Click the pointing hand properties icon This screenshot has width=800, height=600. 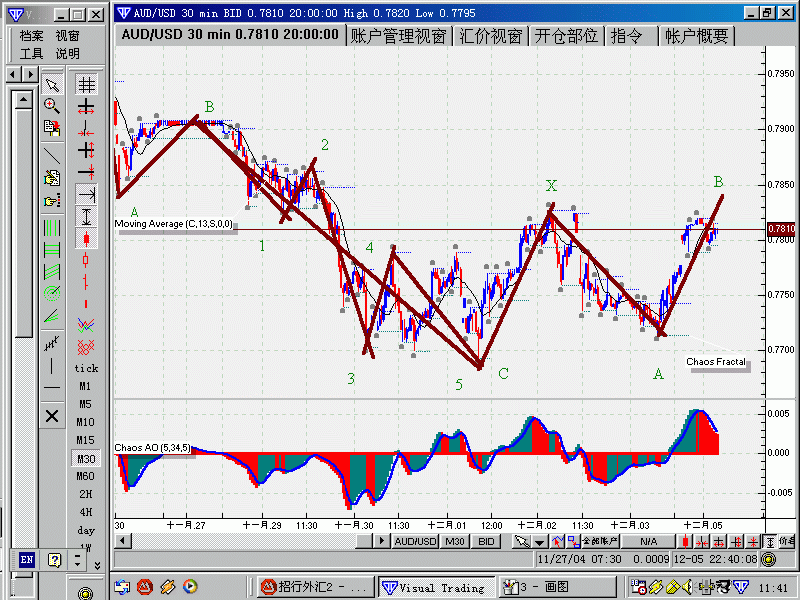(x=52, y=201)
